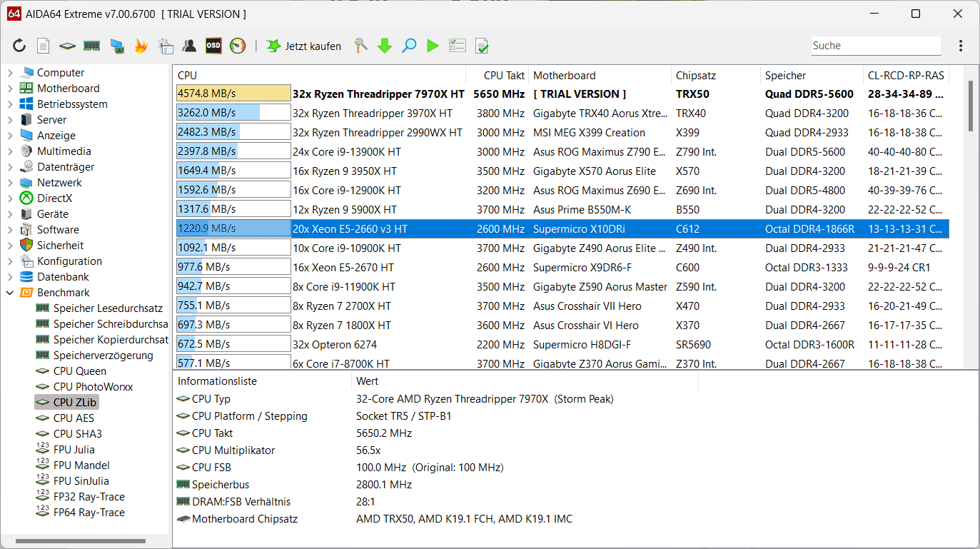Open the FPU Julia benchmark
Screen dimensions: 980x549
74,450
